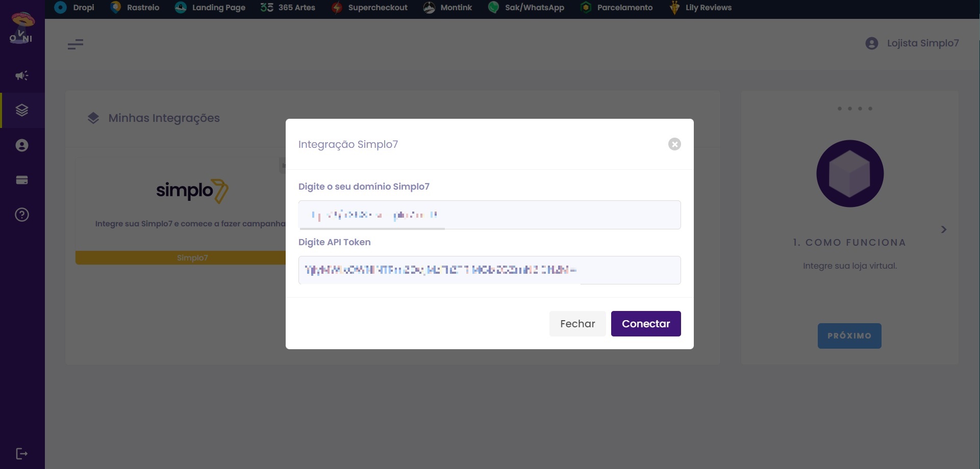Select the integrations layers sidebar icon
Screen dimensions: 980x469
[22, 110]
